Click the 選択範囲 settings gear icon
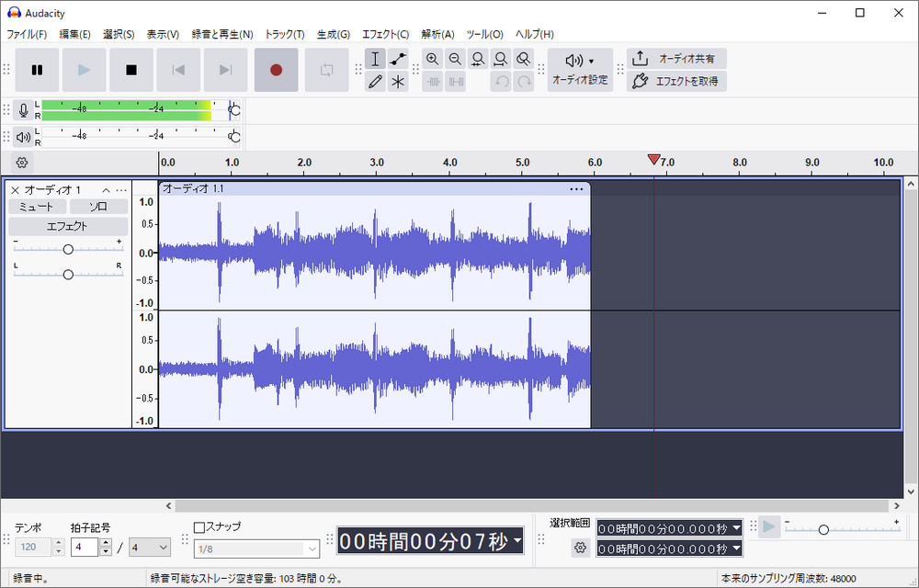919x588 pixels. [x=580, y=548]
